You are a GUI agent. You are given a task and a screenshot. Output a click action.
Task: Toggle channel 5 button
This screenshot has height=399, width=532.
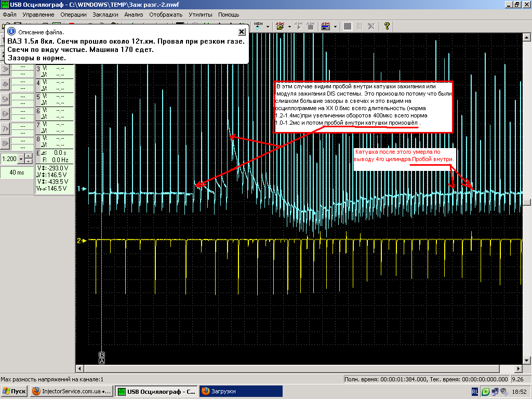[5, 99]
